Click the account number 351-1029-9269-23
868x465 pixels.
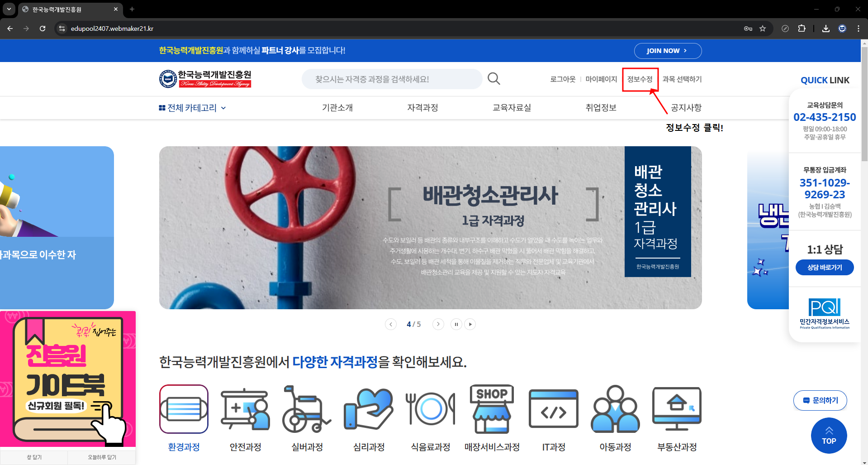825,188
